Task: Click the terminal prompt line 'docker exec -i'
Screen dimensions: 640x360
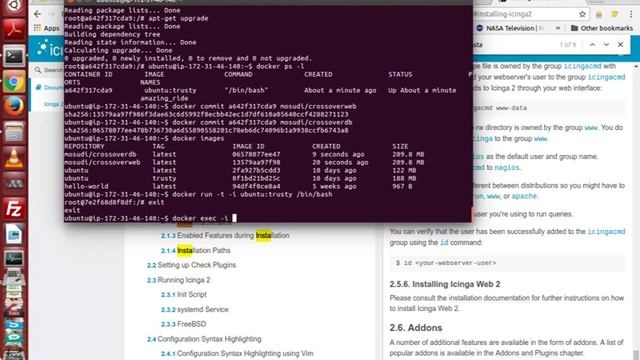Action: [150, 218]
